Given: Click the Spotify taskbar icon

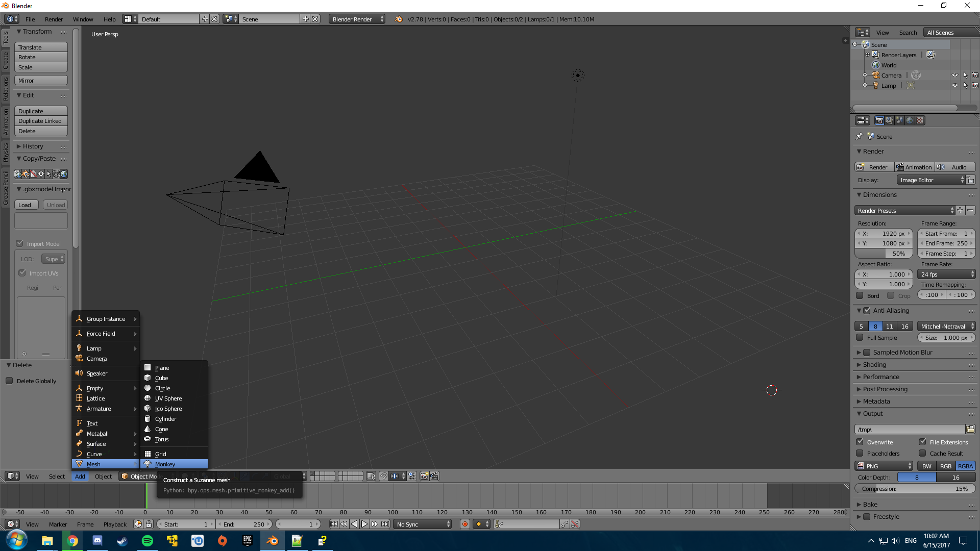Looking at the screenshot, I should 148,541.
